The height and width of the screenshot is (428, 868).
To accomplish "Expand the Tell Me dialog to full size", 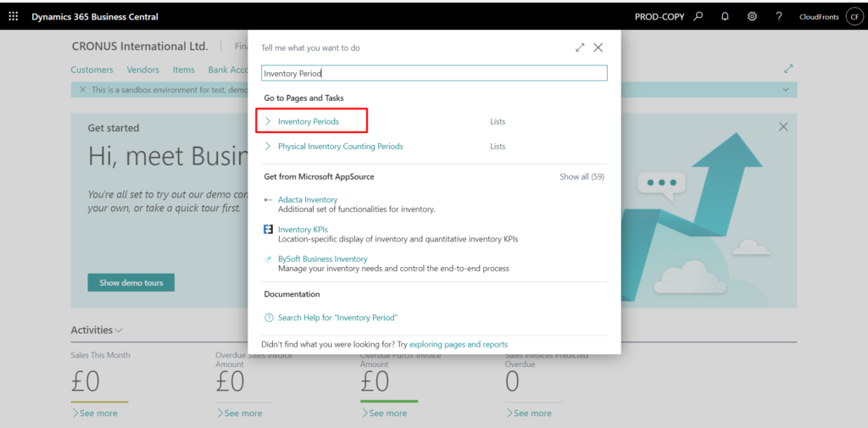I will click(580, 47).
